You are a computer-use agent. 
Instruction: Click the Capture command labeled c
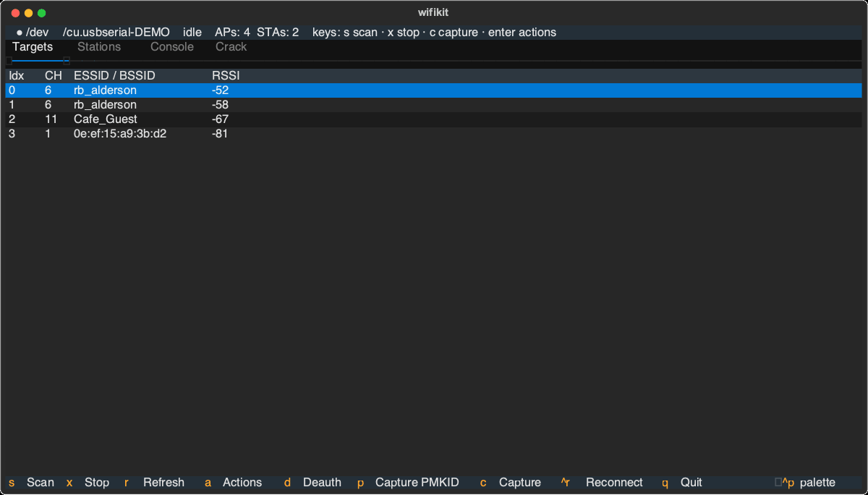click(x=511, y=482)
